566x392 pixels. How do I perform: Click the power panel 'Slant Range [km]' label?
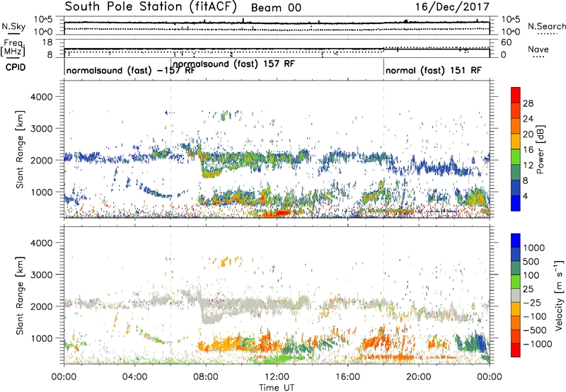[x=20, y=149]
